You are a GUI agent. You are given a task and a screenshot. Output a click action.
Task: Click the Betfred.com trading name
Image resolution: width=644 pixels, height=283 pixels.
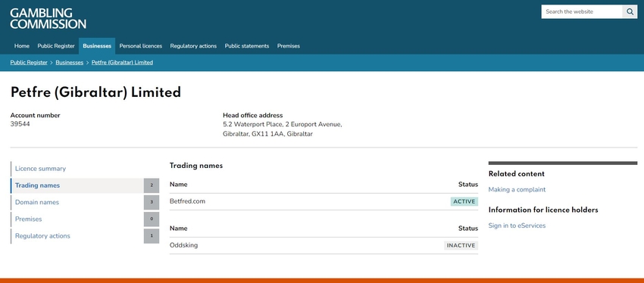187,201
